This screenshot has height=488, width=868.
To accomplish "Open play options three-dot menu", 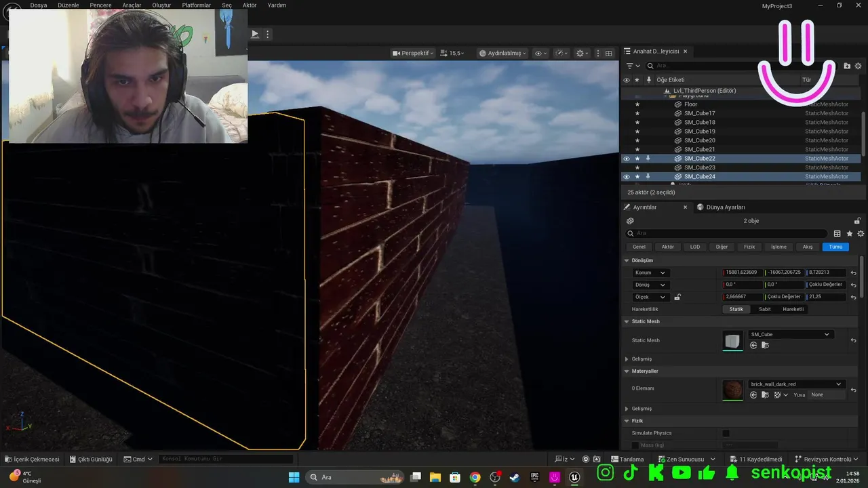I will (x=268, y=34).
